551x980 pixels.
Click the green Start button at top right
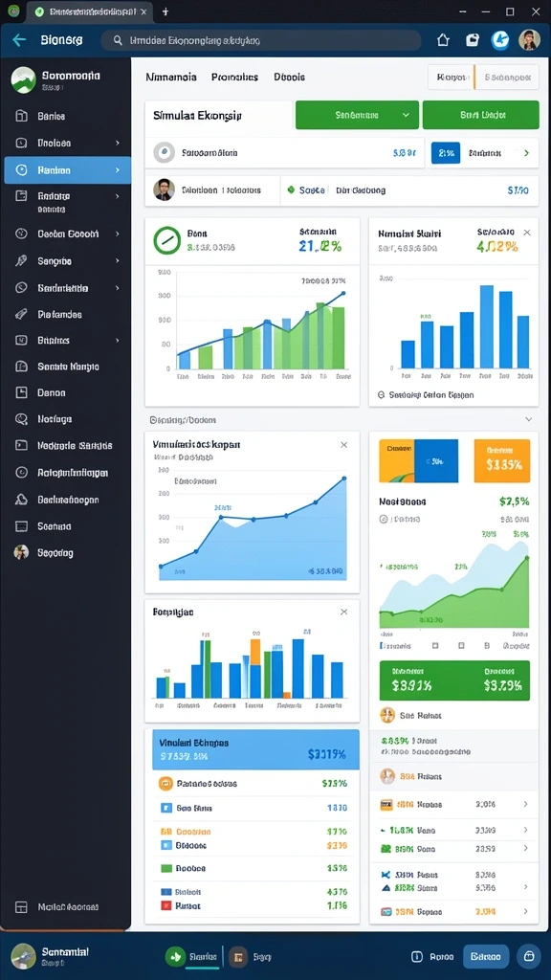pyautogui.click(x=480, y=115)
